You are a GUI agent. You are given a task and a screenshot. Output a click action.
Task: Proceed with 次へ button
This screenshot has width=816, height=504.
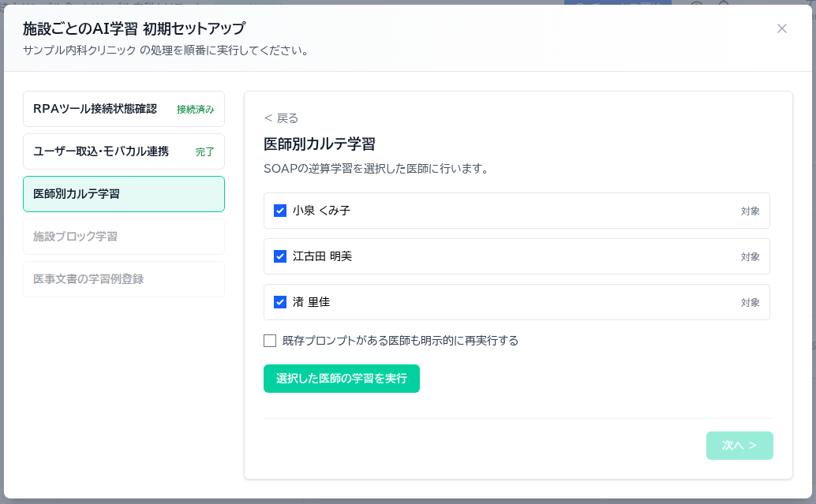coord(739,445)
